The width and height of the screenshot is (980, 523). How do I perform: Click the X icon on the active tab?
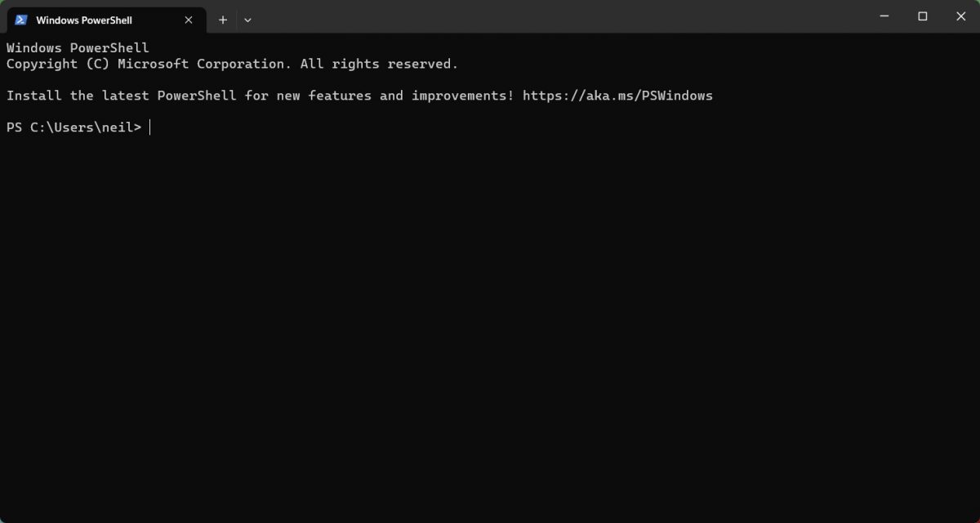coord(188,20)
